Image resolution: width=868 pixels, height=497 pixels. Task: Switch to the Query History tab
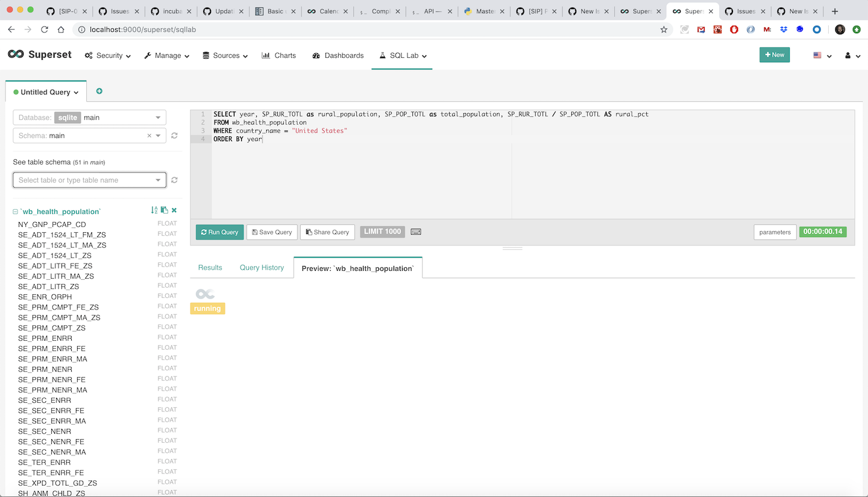(262, 267)
